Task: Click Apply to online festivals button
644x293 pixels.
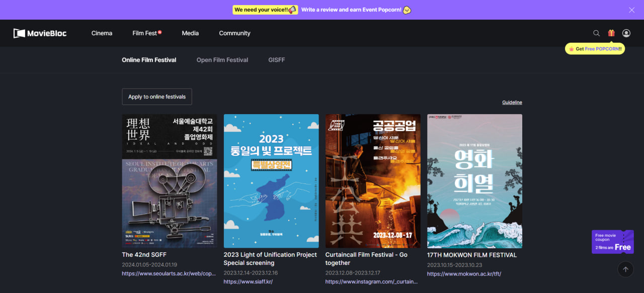Action: point(157,96)
